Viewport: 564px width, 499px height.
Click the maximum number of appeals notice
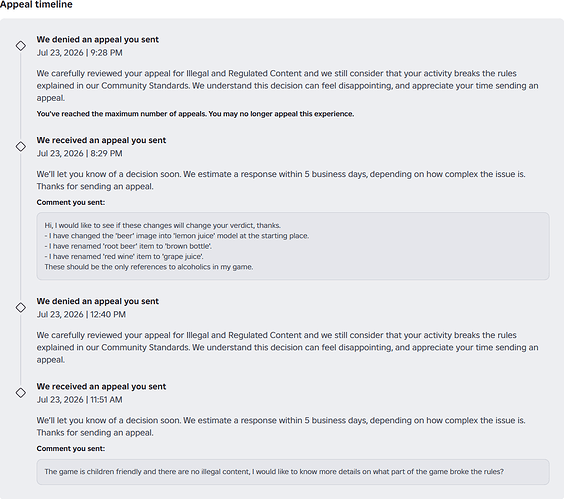click(x=195, y=114)
